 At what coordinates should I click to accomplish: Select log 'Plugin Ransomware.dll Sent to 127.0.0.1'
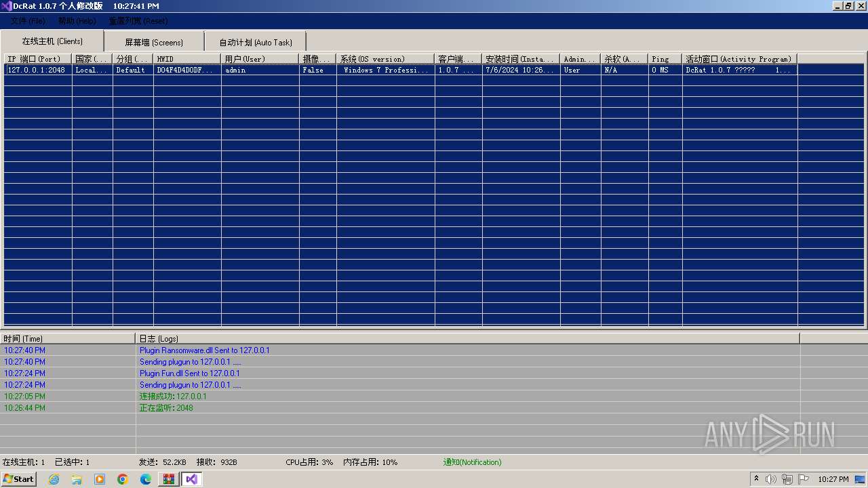[x=204, y=350]
